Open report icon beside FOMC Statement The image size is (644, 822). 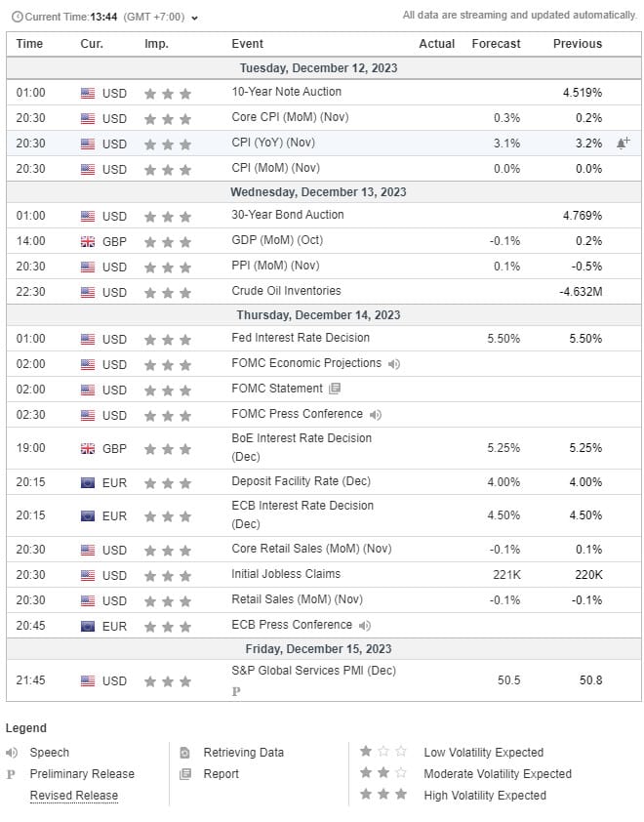(335, 389)
